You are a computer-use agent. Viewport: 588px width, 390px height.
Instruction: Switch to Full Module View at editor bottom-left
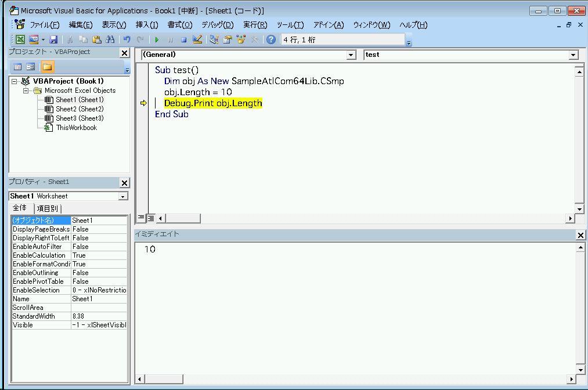[150, 218]
